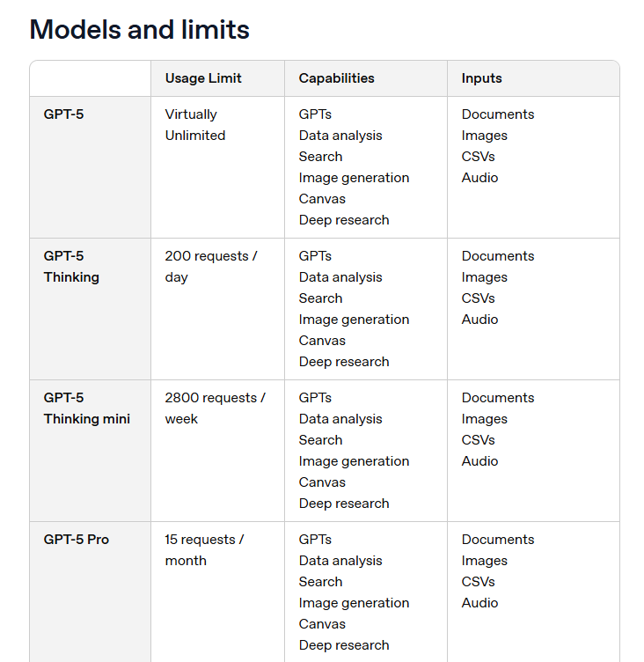Screen dimensions: 644x662
Task: Click "Data analysis" in the GPT-5 Thinking row
Action: [340, 277]
